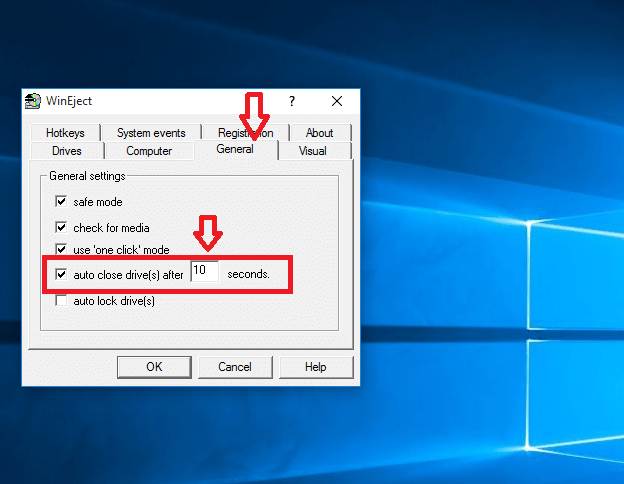Uncheck check for media option
Screen dimensions: 624x484
click(61, 227)
